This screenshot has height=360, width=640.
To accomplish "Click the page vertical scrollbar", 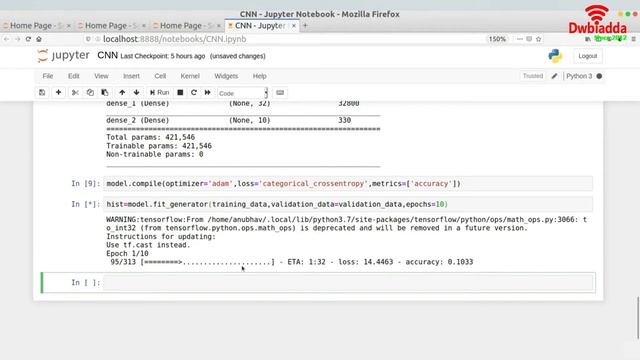I will (638, 318).
